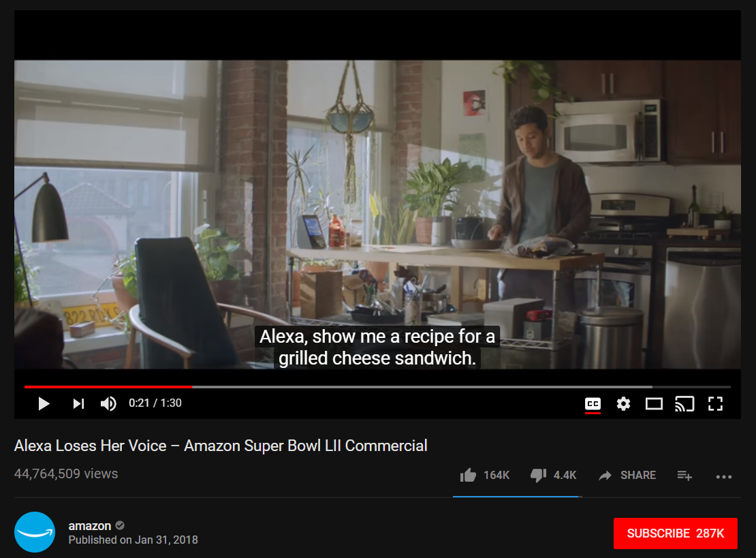
Task: Toggle closed captions off
Action: coord(593,403)
